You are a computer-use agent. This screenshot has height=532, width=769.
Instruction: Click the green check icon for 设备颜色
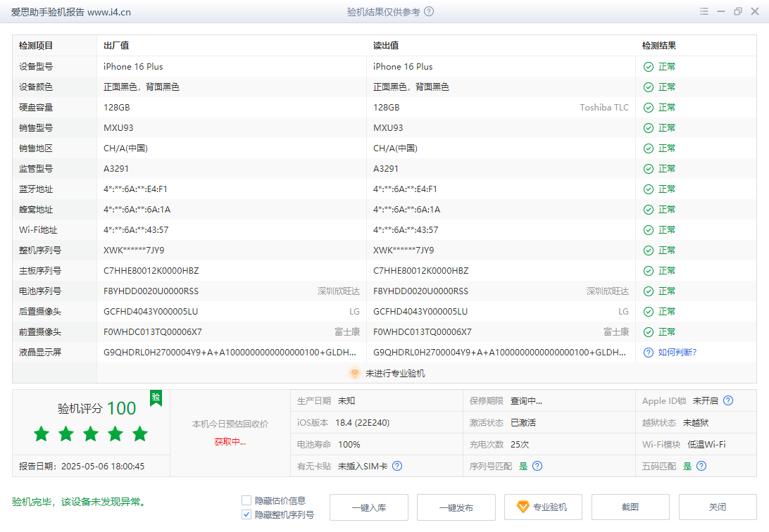click(649, 87)
